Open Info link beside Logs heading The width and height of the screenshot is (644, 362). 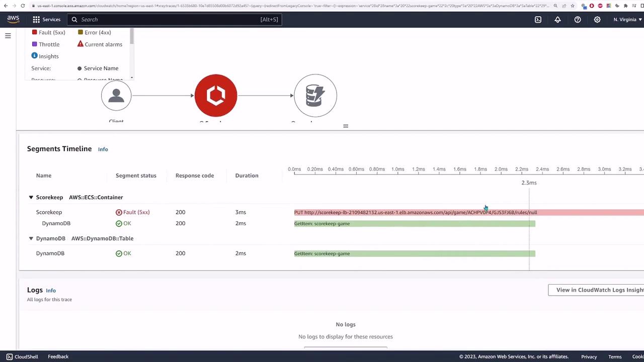[51, 291]
